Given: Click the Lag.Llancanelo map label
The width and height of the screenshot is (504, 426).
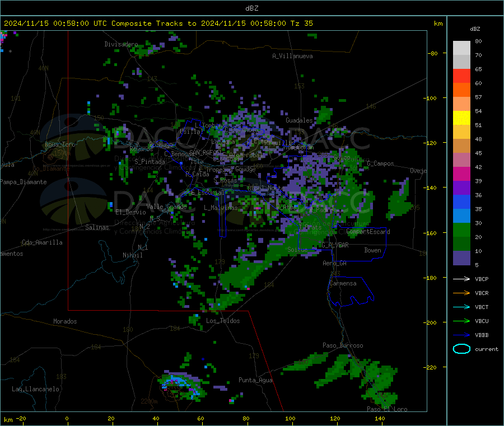Looking at the screenshot, I should click(35, 389).
